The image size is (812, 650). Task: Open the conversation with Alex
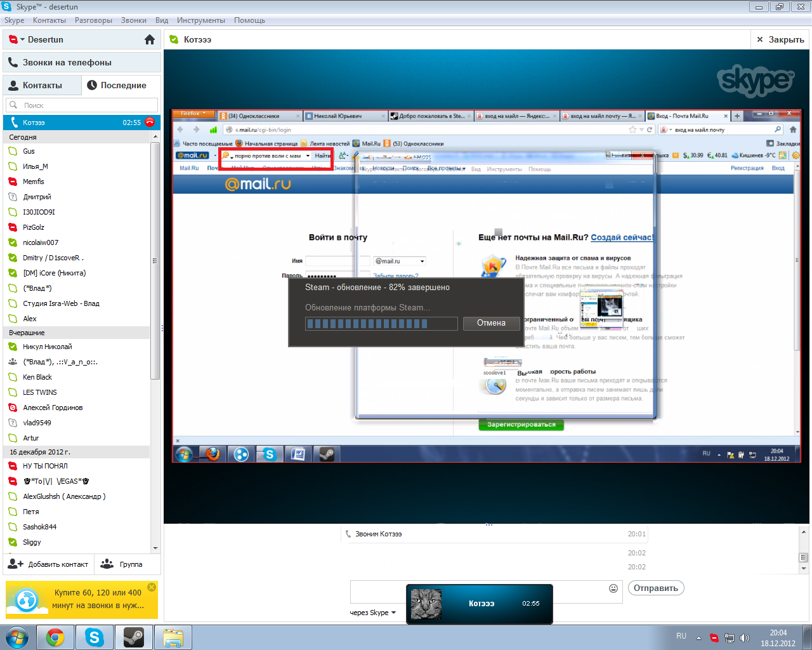77,319
